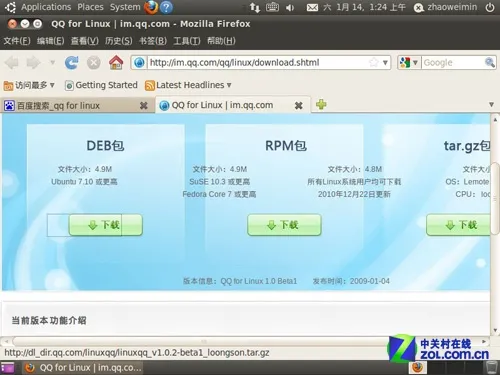Image resolution: width=500 pixels, height=375 pixels.
Task: Open the keyboard input method indicator
Action: 272,7
